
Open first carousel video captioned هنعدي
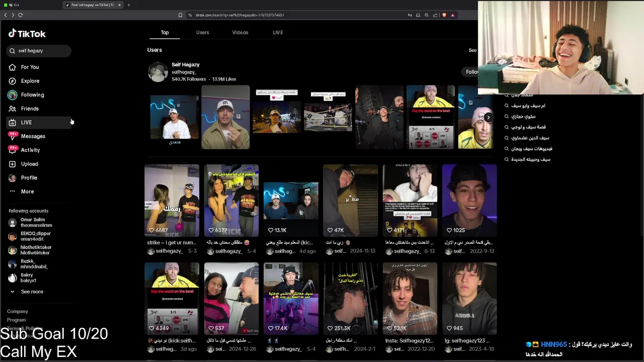[174, 117]
